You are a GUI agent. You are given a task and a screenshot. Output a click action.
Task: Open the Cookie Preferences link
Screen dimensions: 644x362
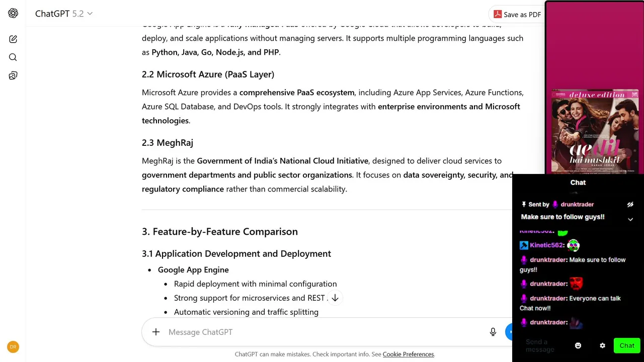click(x=408, y=354)
